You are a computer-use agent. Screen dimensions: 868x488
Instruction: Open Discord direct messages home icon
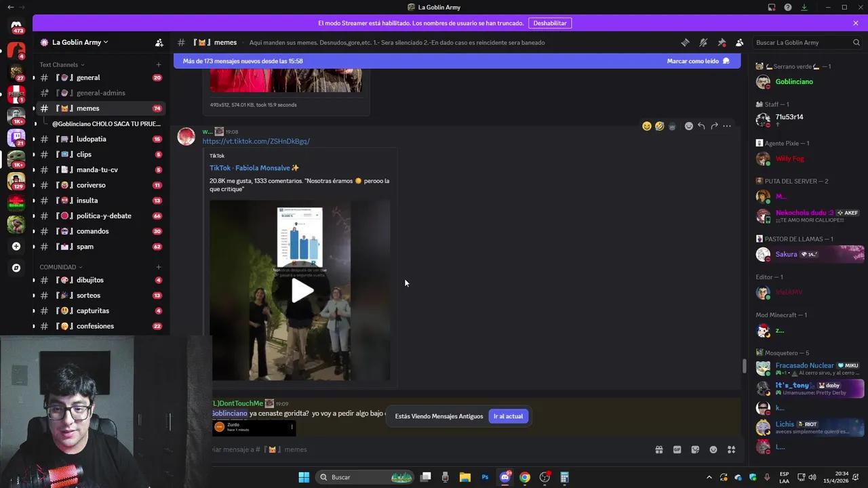point(16,27)
